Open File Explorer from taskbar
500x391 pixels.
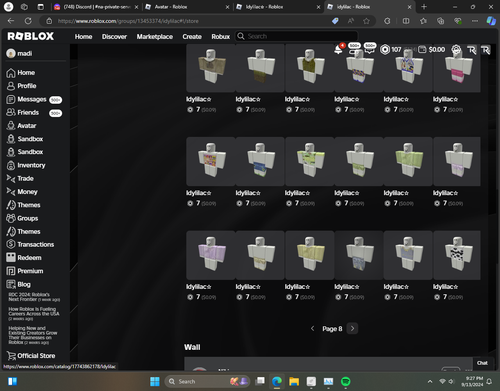(294, 381)
